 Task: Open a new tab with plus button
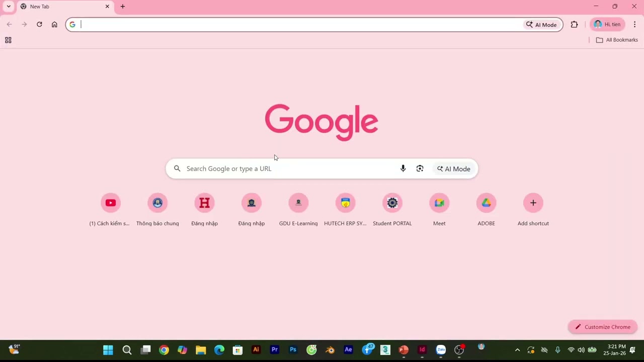click(123, 7)
